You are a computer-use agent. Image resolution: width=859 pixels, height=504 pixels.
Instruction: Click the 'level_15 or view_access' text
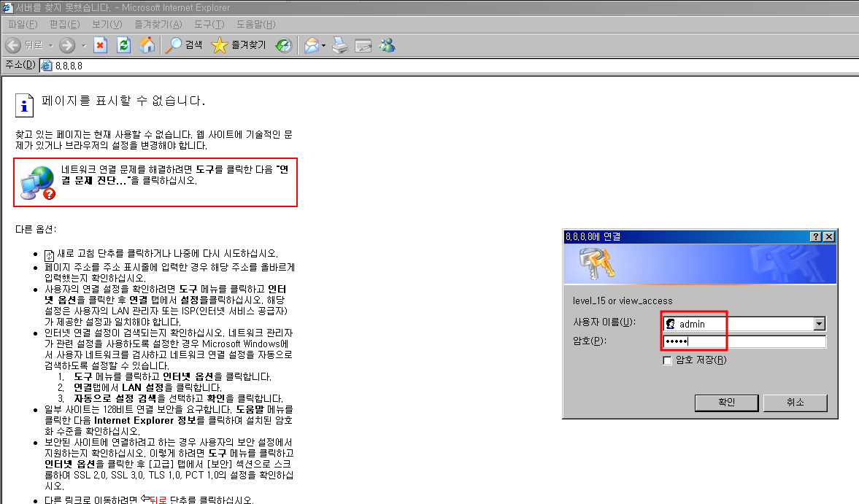click(623, 301)
